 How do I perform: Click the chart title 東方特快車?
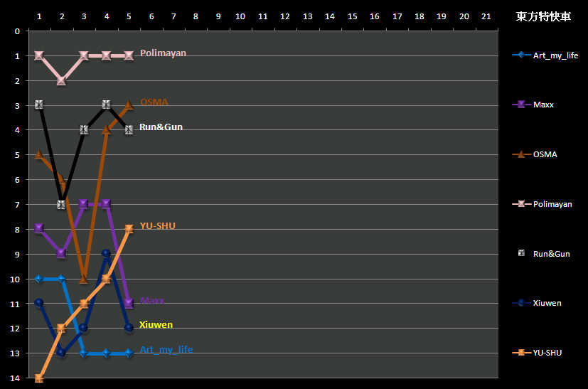coord(541,17)
